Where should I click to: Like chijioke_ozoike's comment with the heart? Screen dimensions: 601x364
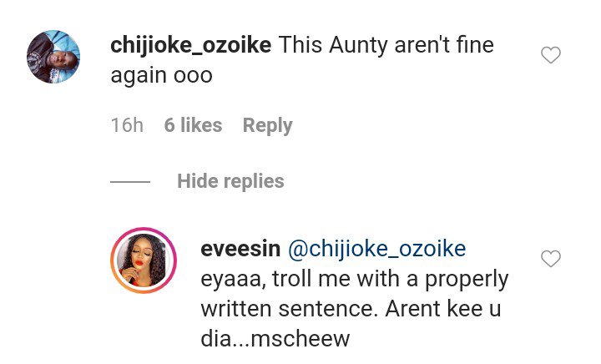(x=551, y=56)
